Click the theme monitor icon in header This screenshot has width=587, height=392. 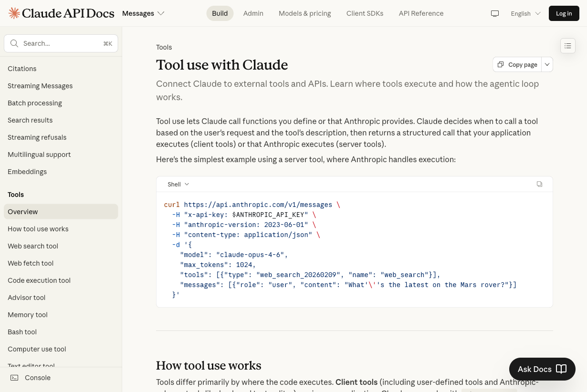[x=495, y=13]
